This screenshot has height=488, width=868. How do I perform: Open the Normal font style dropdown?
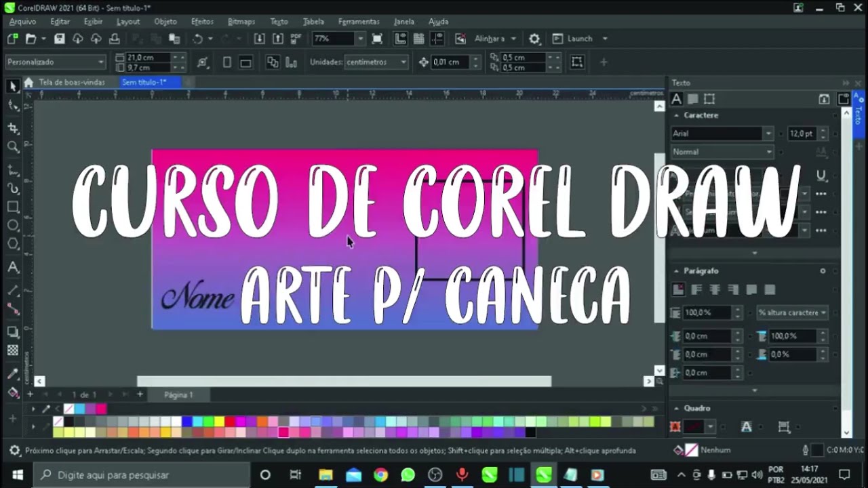[x=769, y=152]
